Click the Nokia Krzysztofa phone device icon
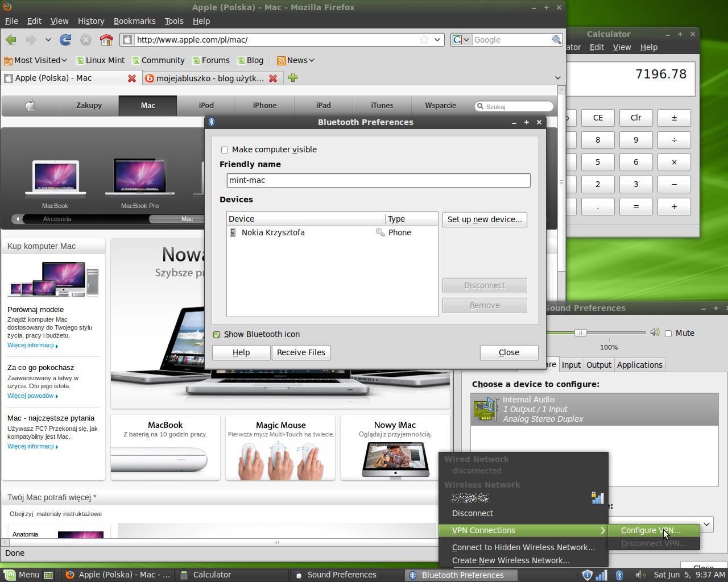Image resolution: width=728 pixels, height=582 pixels. (233, 232)
